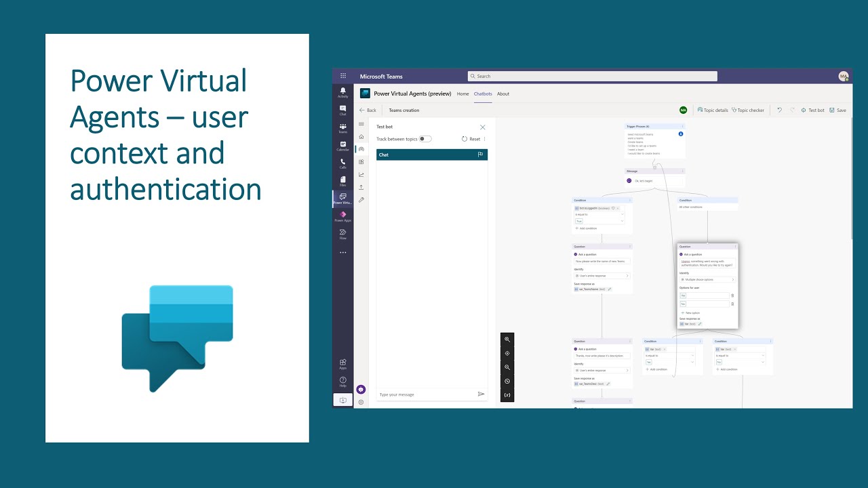Image resolution: width=868 pixels, height=488 pixels.
Task: Collapse the bot navigation hamburger menu
Action: pyautogui.click(x=361, y=124)
